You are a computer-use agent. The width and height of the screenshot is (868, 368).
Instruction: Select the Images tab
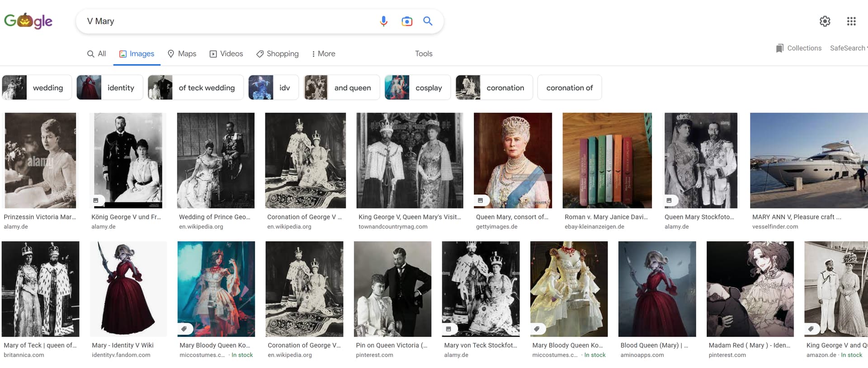coord(137,54)
